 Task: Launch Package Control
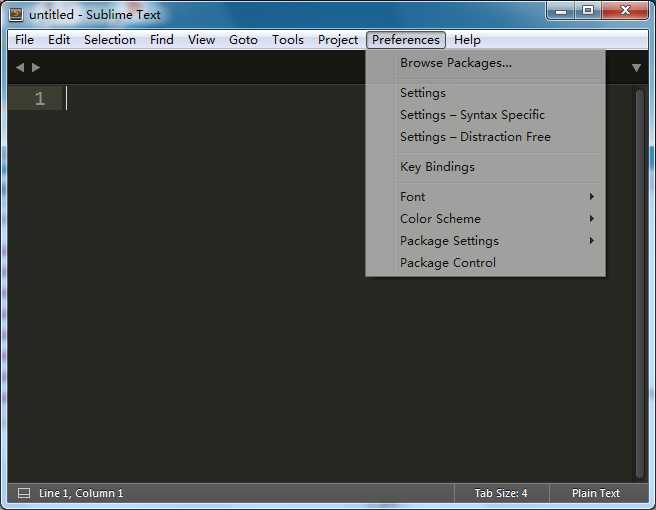(x=485, y=263)
